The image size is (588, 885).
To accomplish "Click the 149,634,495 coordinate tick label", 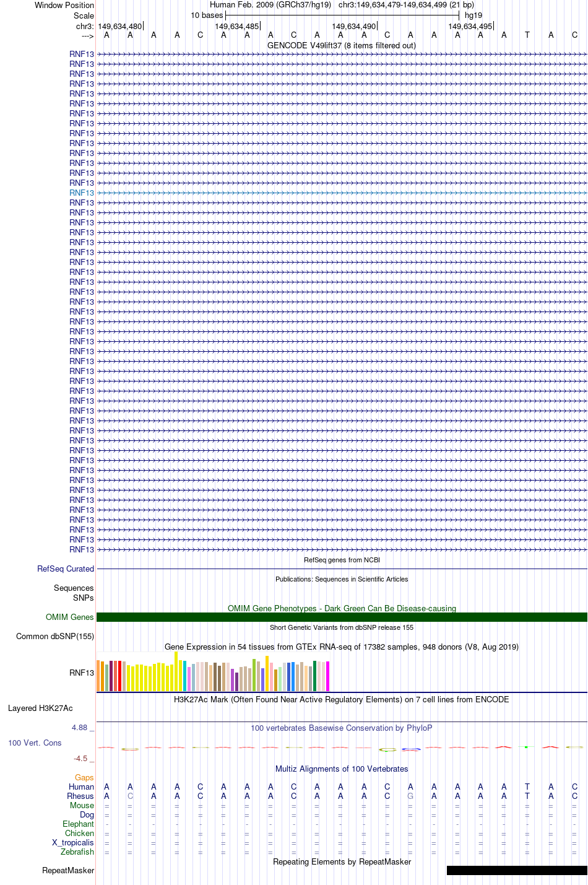I will (x=470, y=27).
